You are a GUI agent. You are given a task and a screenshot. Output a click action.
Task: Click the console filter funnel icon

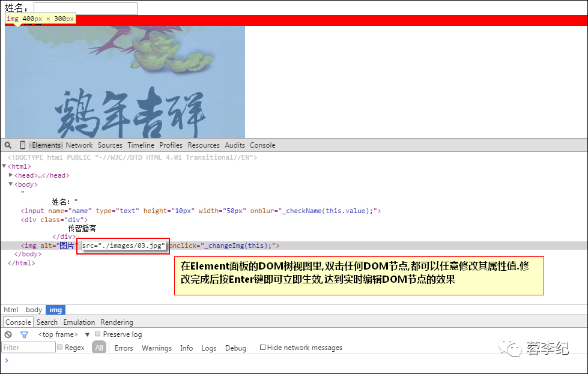pyautogui.click(x=24, y=334)
